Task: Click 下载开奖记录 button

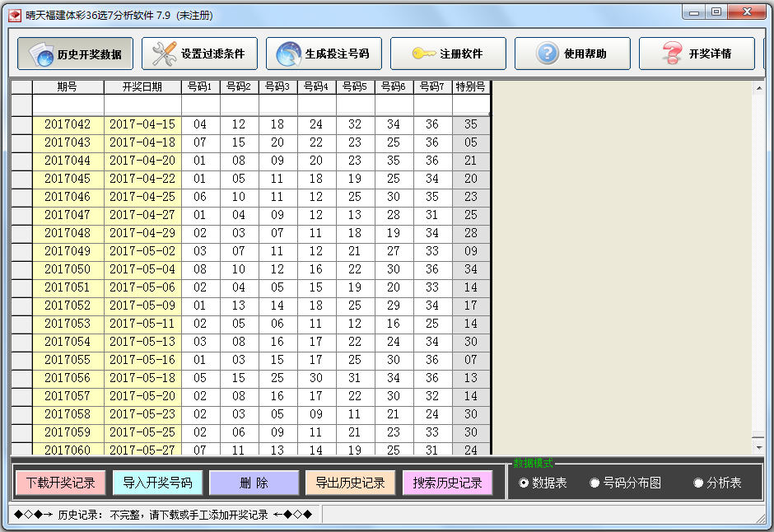Action: (60, 483)
